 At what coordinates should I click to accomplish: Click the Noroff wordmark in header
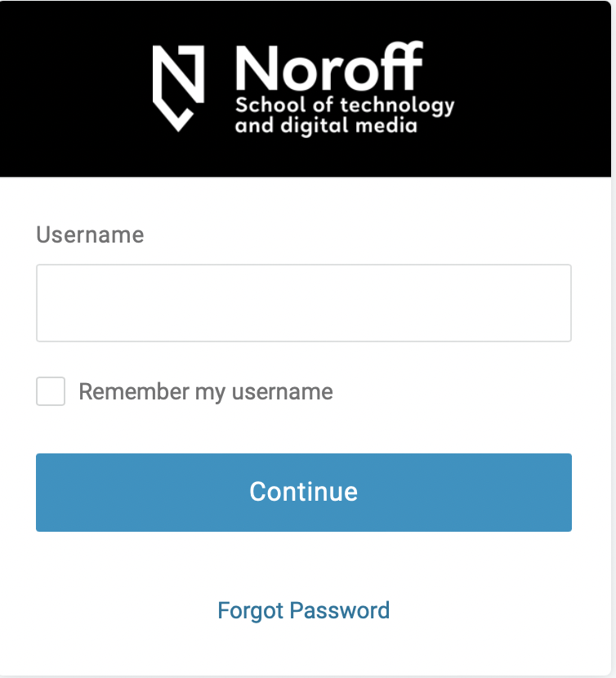click(x=329, y=66)
